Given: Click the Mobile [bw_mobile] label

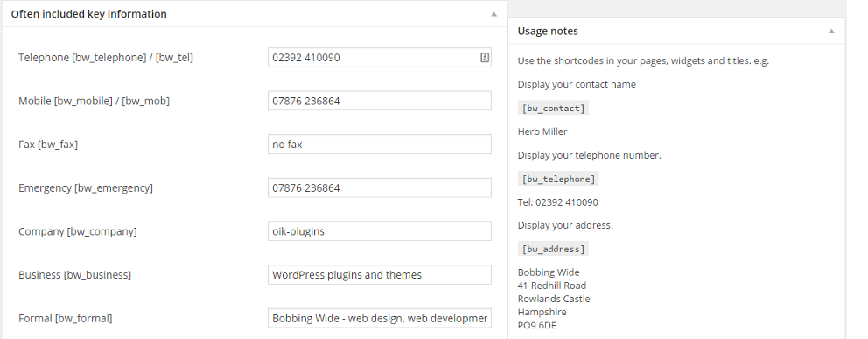Looking at the screenshot, I should tap(94, 101).
